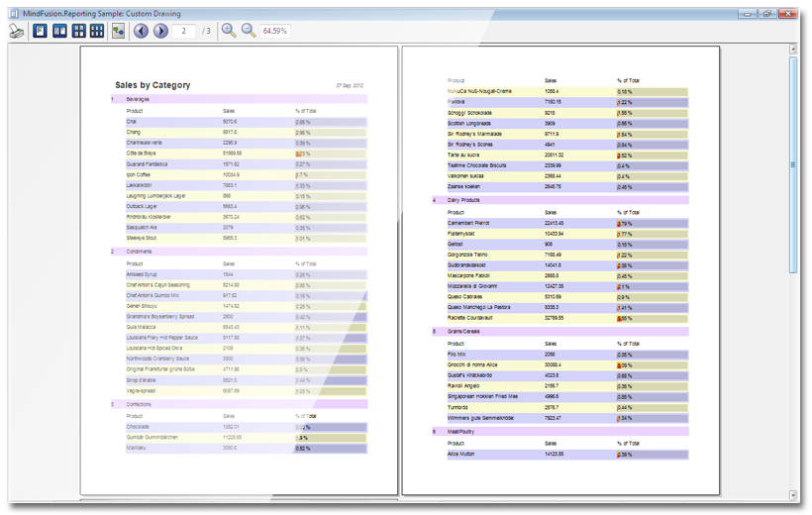This screenshot has width=812, height=515.
Task: Select the four-page grid view
Action: point(78,32)
